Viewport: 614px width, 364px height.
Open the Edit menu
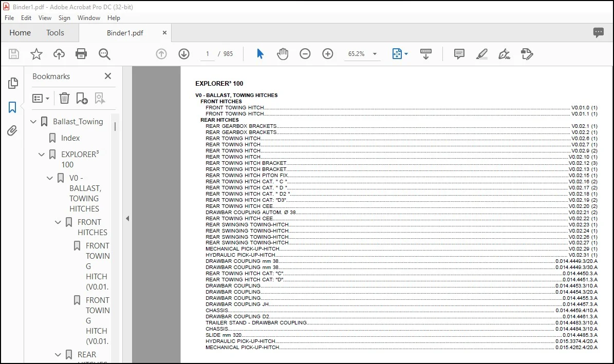(26, 18)
